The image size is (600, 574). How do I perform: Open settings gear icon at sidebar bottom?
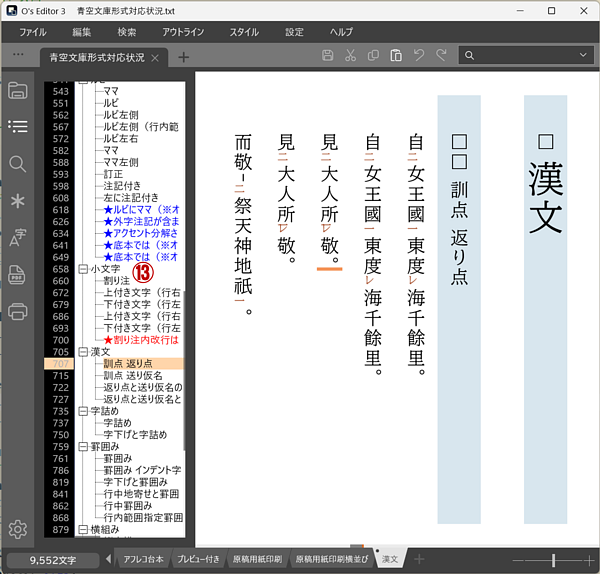[18, 529]
